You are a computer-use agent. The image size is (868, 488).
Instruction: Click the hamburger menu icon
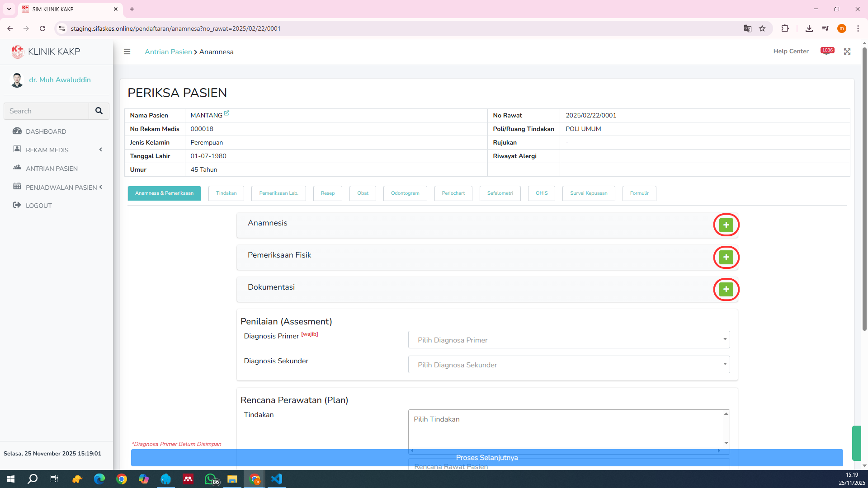127,52
